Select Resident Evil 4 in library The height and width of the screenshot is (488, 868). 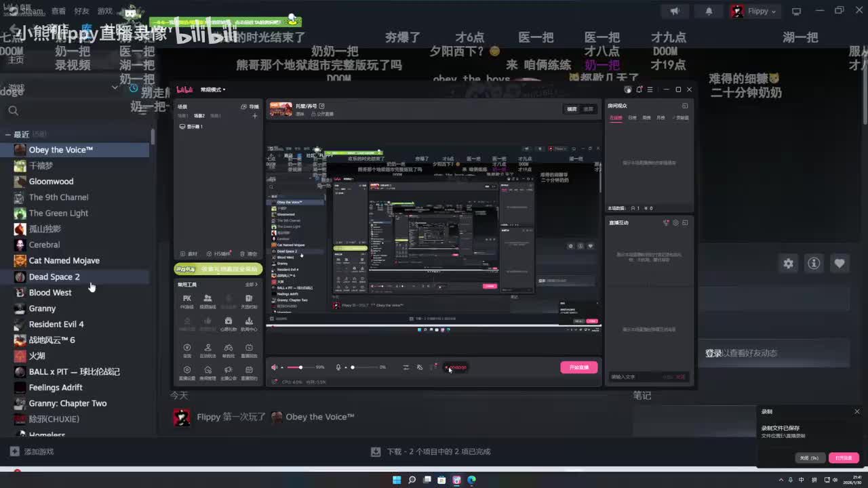[x=75, y=324]
